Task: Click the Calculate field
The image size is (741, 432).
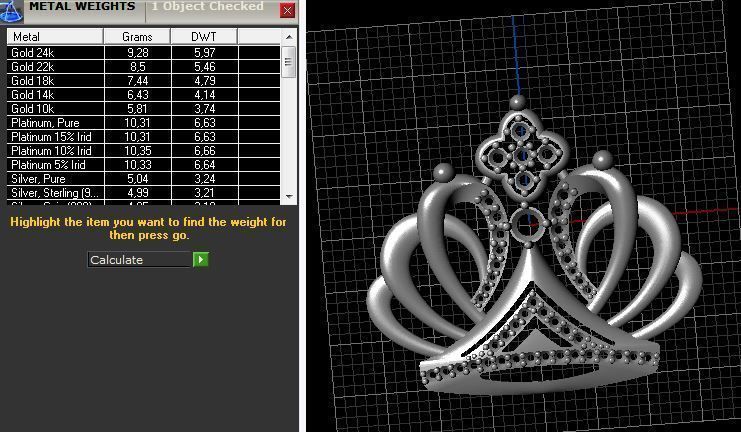Action: click(x=139, y=259)
